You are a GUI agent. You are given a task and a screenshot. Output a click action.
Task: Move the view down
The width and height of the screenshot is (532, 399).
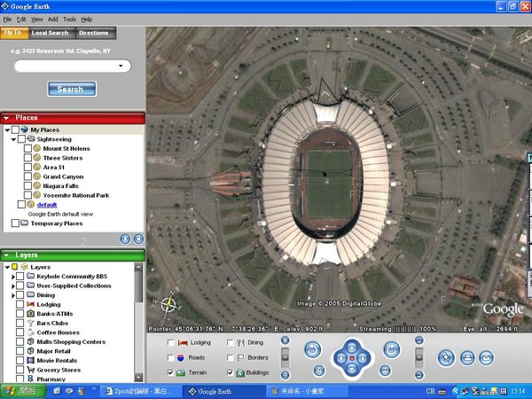click(352, 369)
